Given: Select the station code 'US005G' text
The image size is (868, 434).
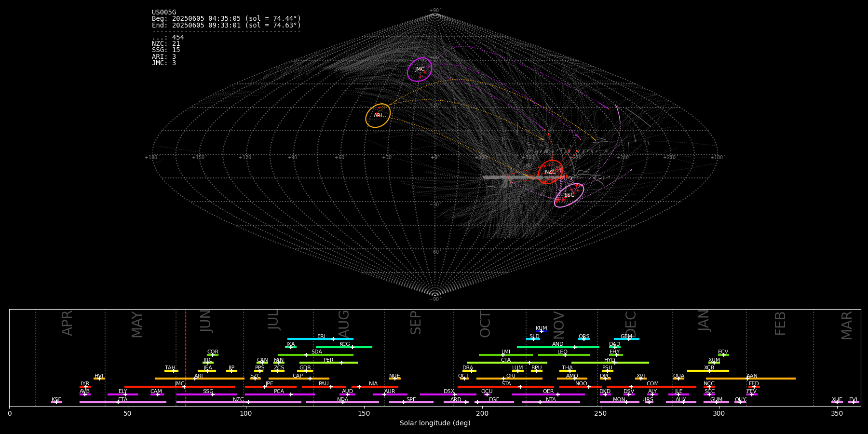Looking at the screenshot, I should pos(164,13).
